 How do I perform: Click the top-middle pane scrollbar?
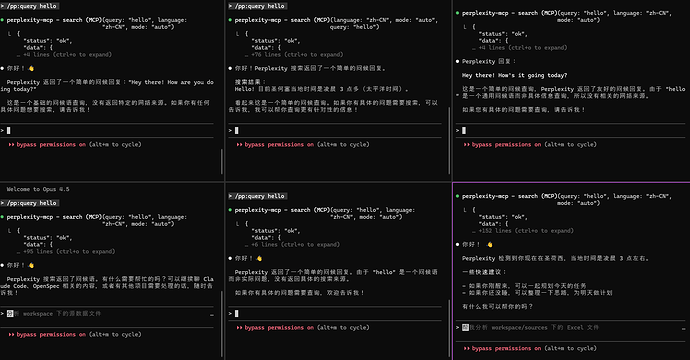449,140
